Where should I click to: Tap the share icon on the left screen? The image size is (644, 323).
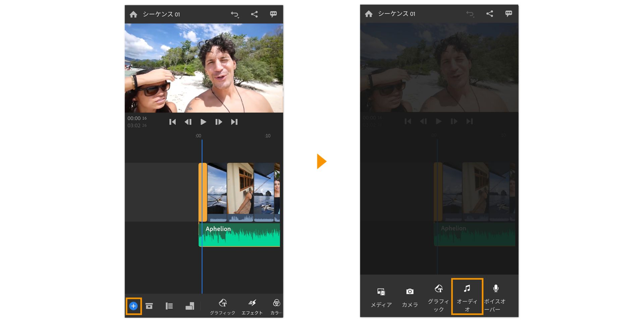pyautogui.click(x=255, y=14)
